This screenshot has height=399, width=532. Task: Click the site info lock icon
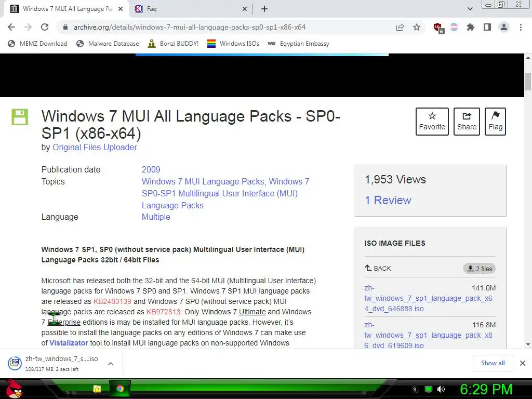[65, 27]
